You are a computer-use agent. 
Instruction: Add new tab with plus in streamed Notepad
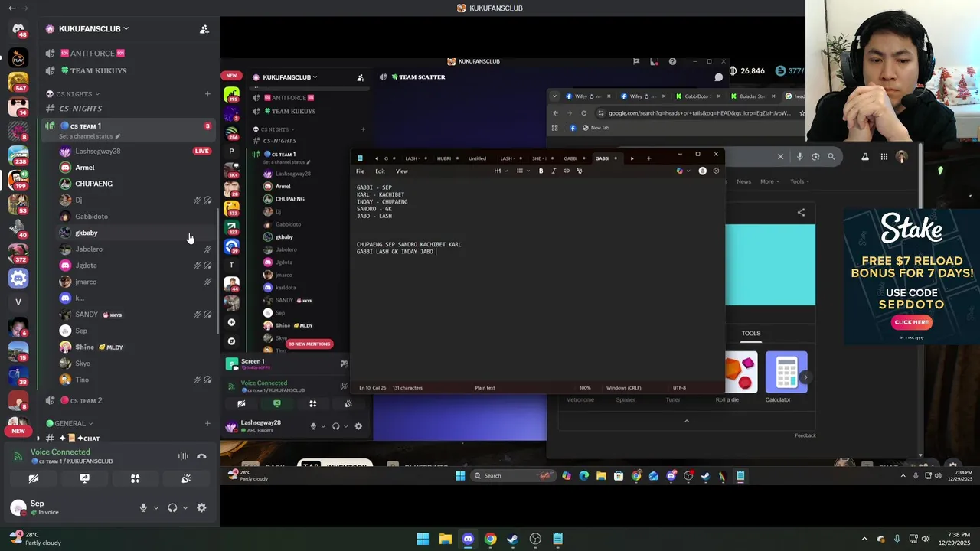(x=648, y=158)
